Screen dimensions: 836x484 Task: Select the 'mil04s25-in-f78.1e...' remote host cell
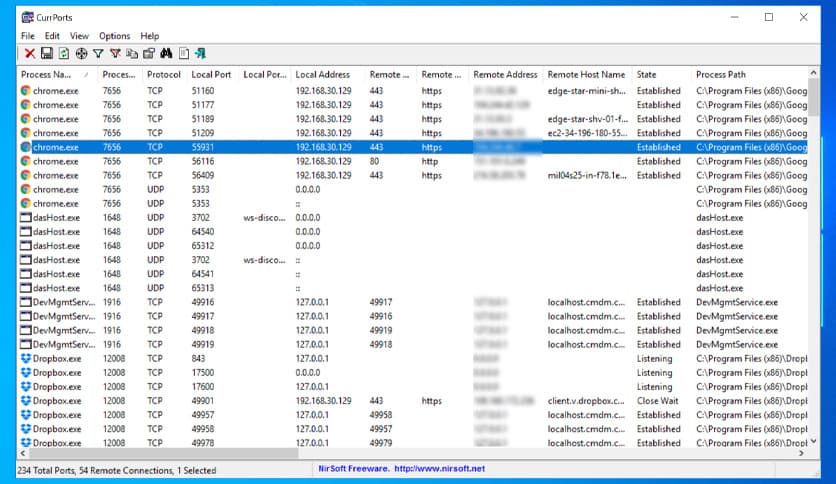click(587, 175)
